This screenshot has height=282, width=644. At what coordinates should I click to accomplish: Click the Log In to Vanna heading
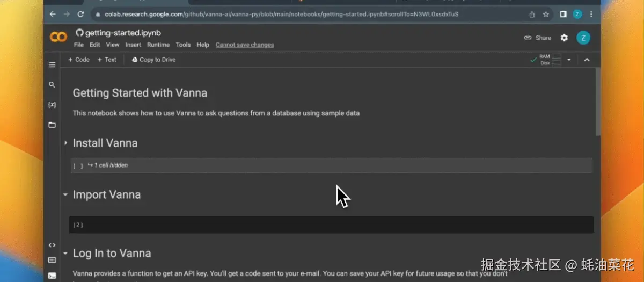pyautogui.click(x=112, y=253)
